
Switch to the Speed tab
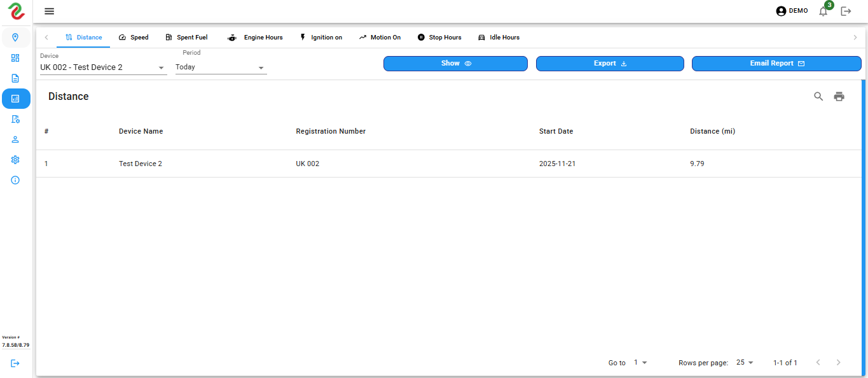(x=134, y=38)
